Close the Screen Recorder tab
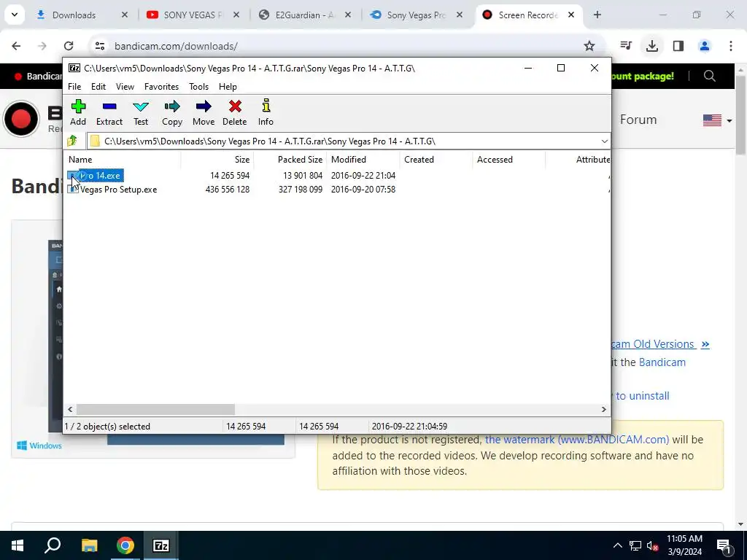This screenshot has width=747, height=560. [x=570, y=15]
